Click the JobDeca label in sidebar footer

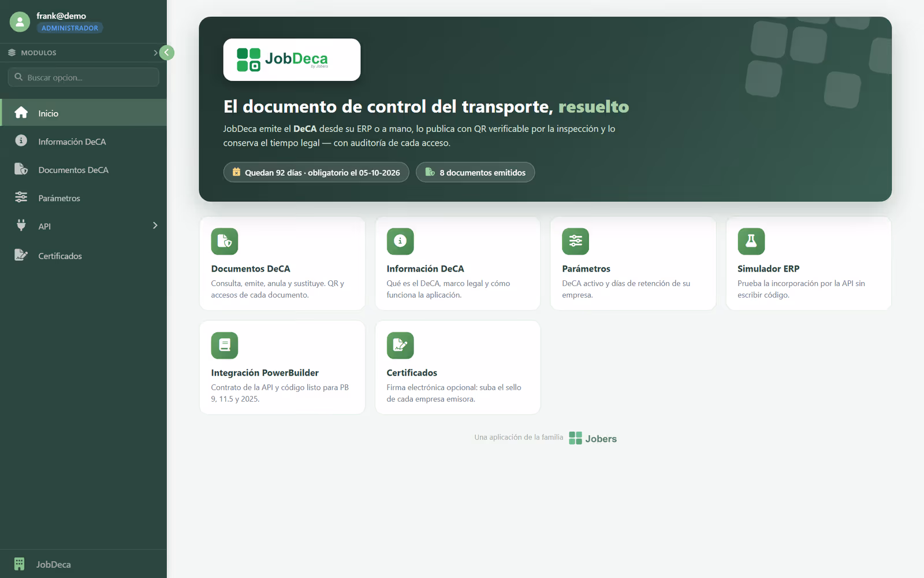point(54,565)
